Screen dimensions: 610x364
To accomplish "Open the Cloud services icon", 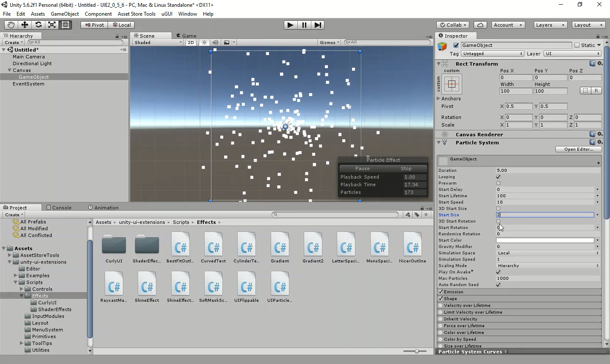I will point(480,25).
